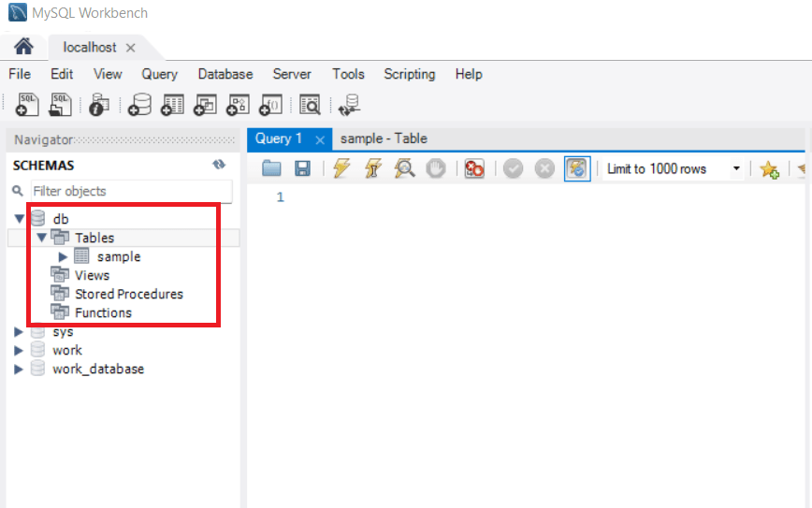The height and width of the screenshot is (508, 812).
Task: Open the schema inspector info icon
Action: (x=98, y=105)
